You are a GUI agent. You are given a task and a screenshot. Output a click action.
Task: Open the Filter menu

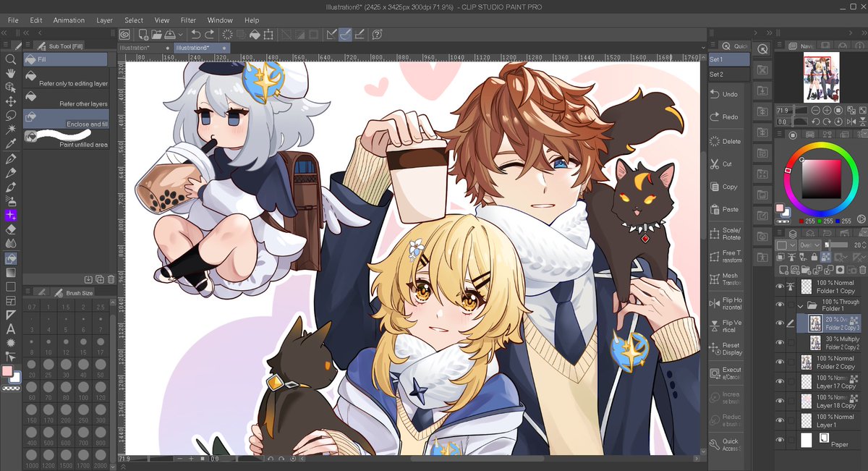pos(188,20)
